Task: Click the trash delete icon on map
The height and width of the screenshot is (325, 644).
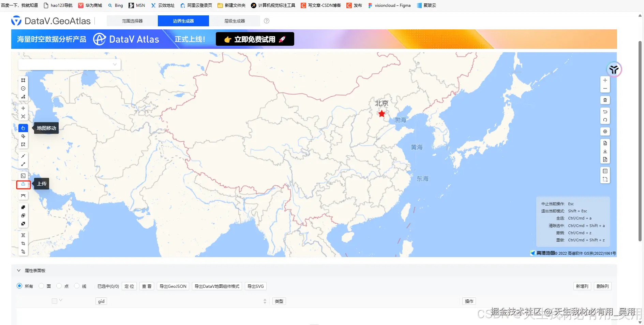Action: [605, 100]
